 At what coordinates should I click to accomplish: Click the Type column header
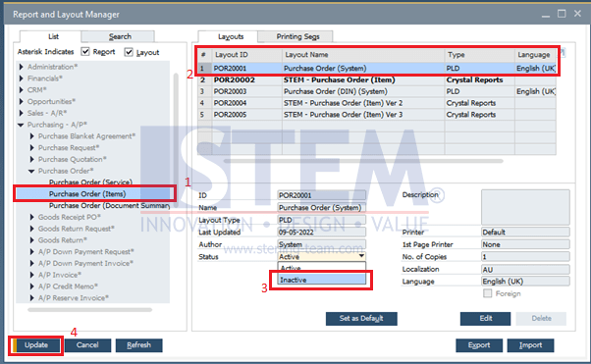point(480,55)
